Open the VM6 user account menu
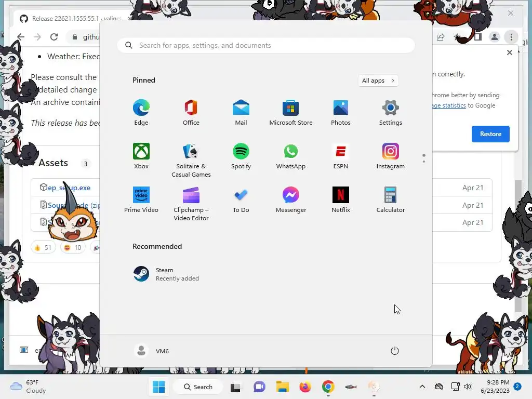This screenshot has width=532, height=399. point(151,351)
